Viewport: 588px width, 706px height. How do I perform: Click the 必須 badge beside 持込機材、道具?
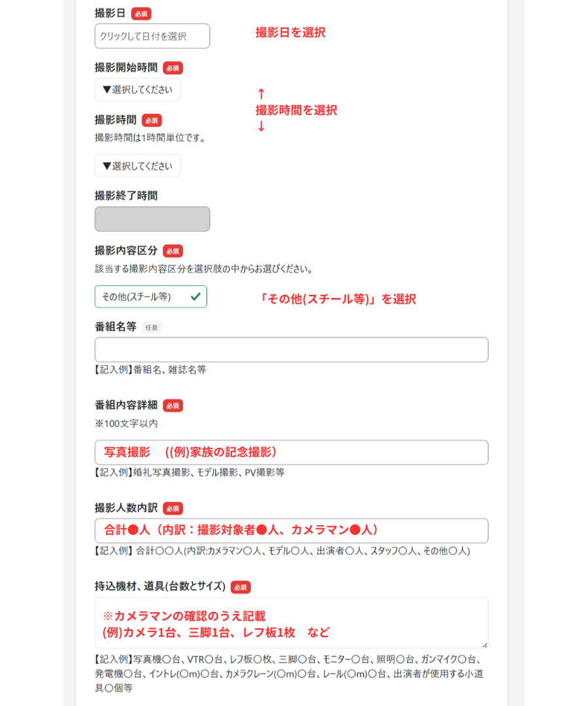[x=240, y=587]
